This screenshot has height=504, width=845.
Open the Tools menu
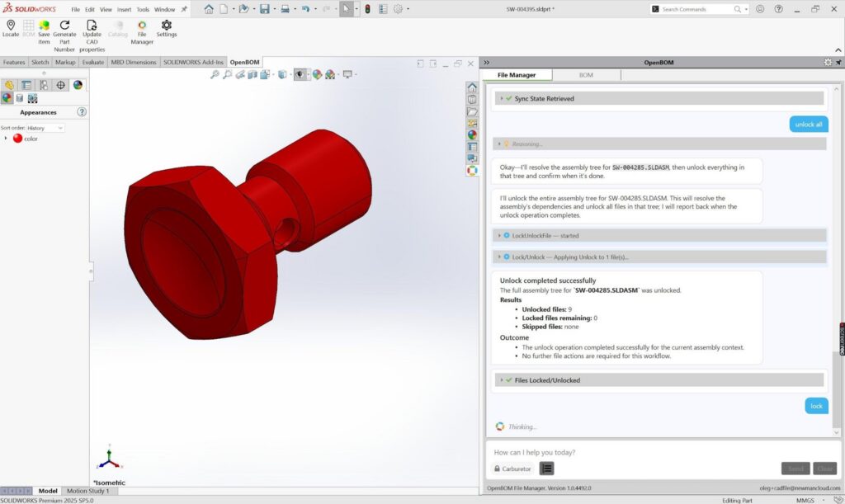(x=143, y=10)
